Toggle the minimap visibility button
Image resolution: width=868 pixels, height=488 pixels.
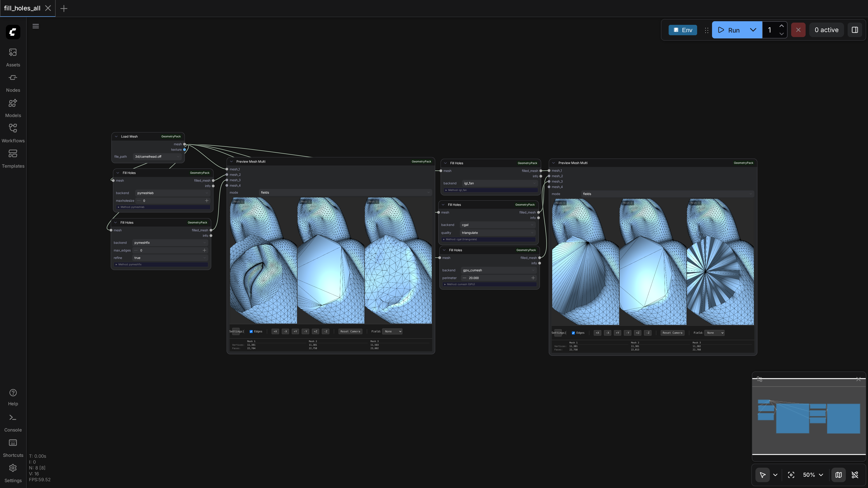tap(839, 475)
